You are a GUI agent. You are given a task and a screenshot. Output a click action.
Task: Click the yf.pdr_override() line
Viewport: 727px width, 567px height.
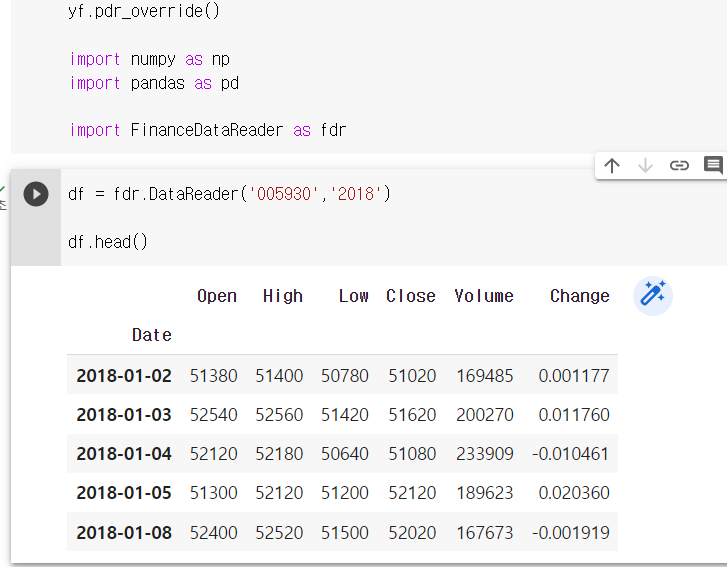pyautogui.click(x=144, y=10)
